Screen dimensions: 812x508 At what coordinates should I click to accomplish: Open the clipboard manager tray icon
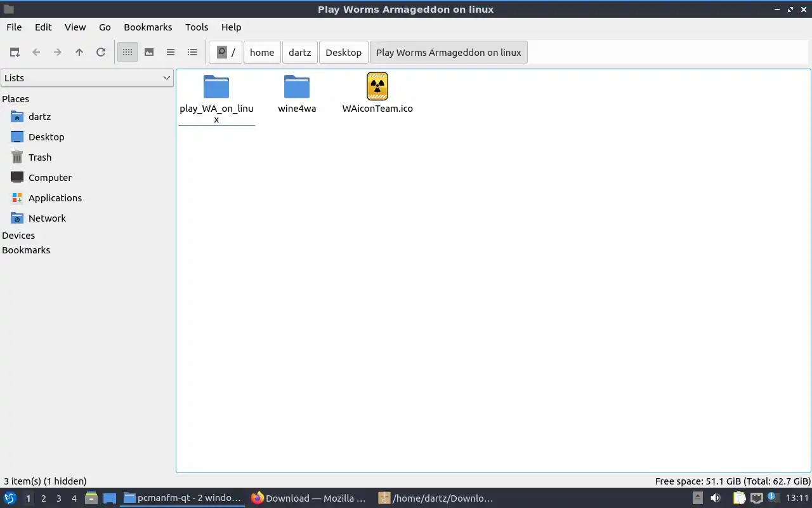click(x=740, y=498)
